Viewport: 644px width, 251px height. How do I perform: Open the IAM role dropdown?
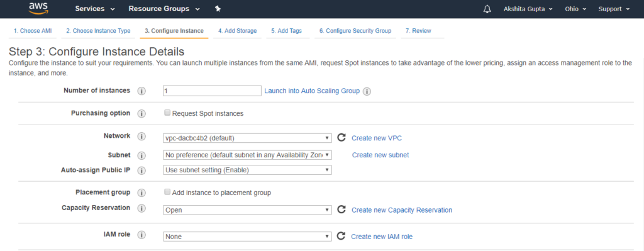[247, 237]
